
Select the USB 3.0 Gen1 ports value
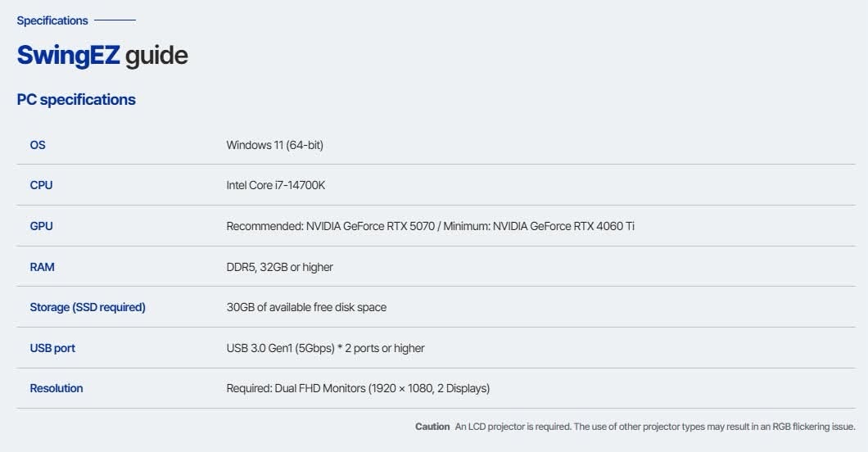(326, 349)
